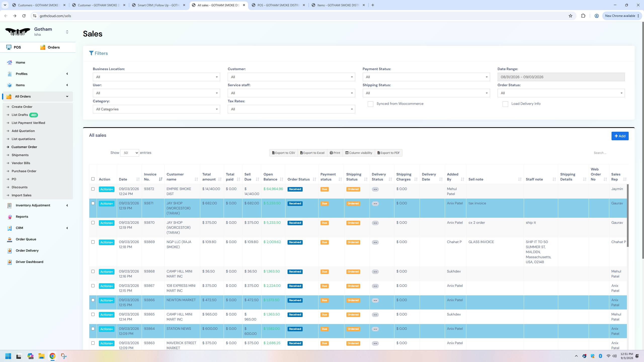Screen dimensions: 644x362
Task: Click Export to Excel button
Action: pos(312,153)
